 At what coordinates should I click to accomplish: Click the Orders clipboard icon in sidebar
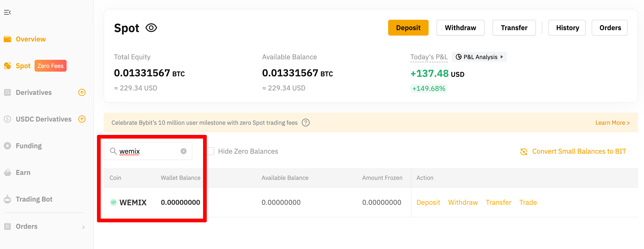pos(7,227)
